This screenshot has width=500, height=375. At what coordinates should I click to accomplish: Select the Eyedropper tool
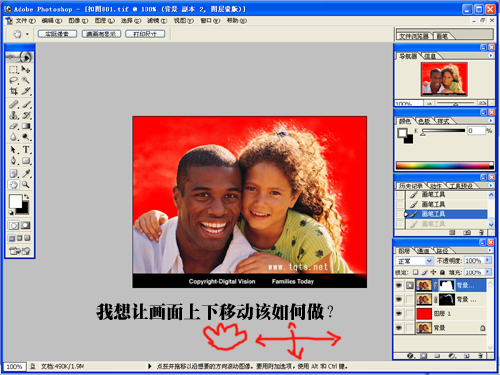(26, 174)
